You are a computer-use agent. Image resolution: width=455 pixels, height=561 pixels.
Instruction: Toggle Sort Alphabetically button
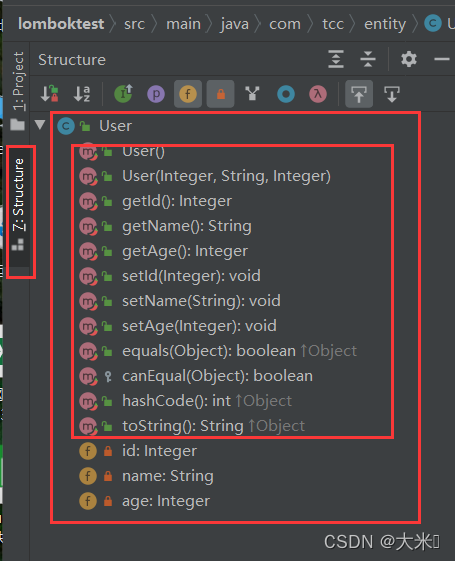click(x=82, y=94)
